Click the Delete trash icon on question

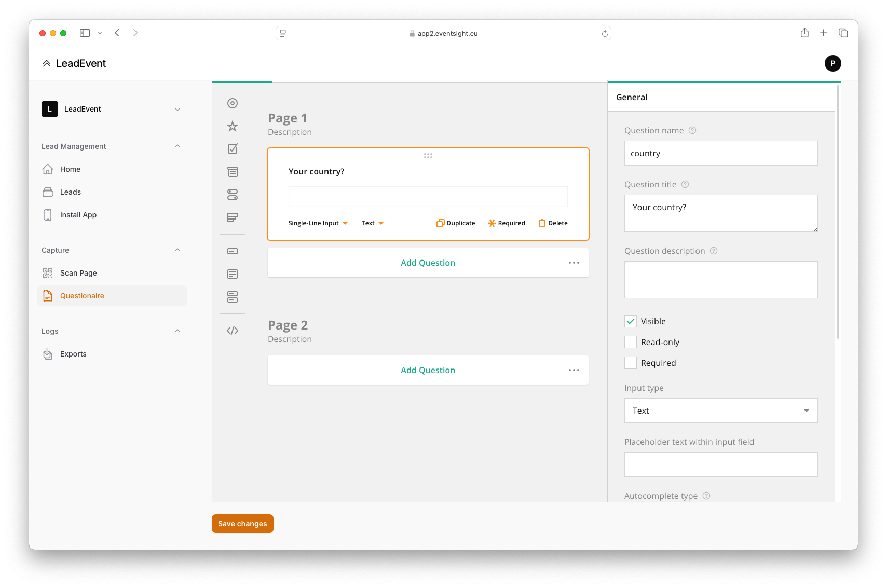pos(542,223)
